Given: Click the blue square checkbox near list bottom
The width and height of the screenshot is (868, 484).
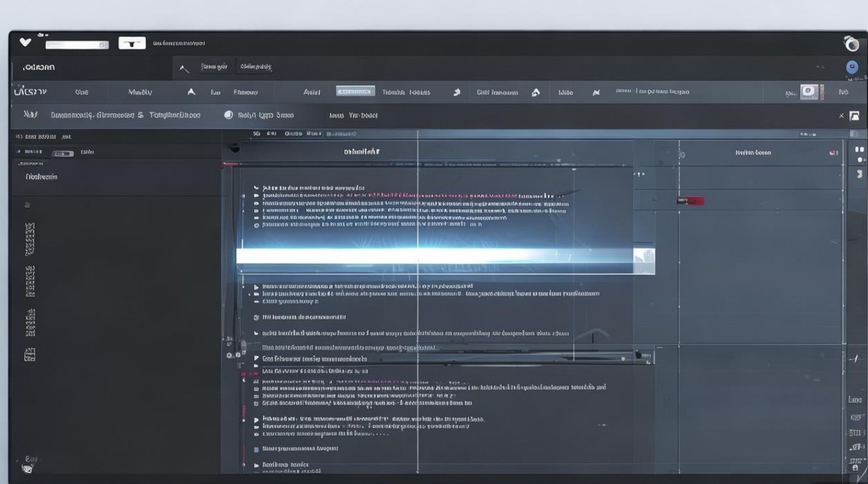Looking at the screenshot, I should [x=256, y=449].
